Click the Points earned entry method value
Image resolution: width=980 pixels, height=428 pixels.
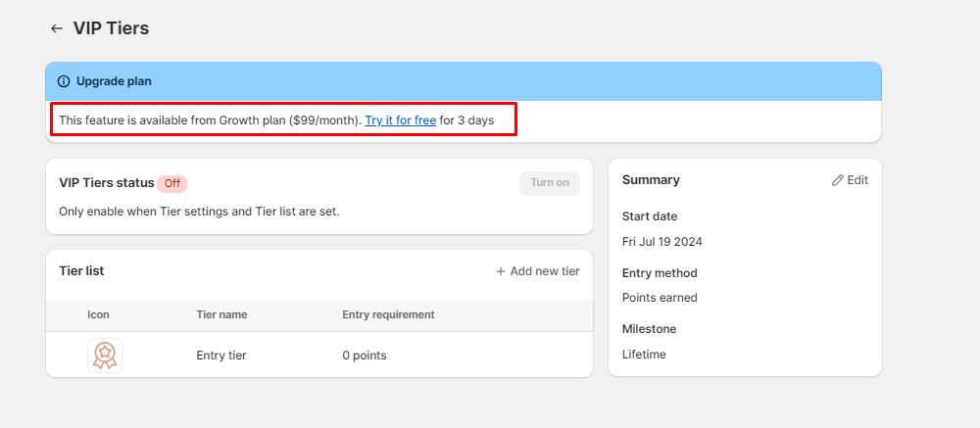coord(660,298)
